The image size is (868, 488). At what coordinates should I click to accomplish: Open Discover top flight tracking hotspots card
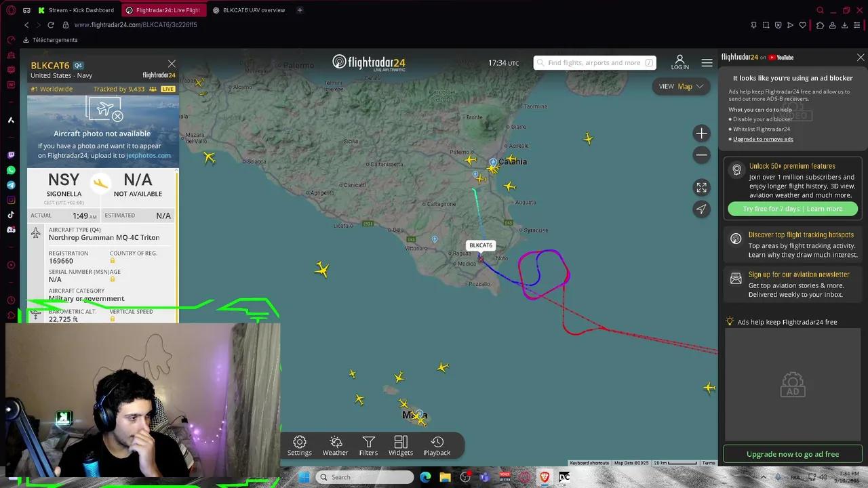(x=793, y=245)
